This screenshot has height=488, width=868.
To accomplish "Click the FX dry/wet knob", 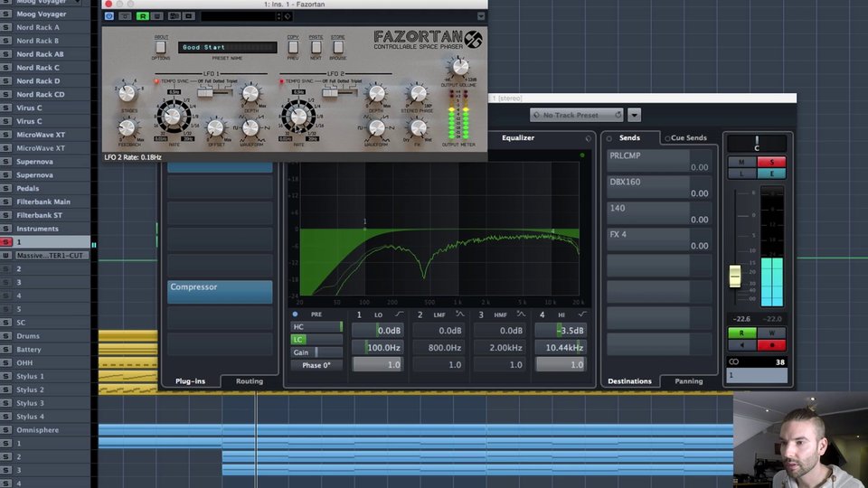I will pos(418,127).
